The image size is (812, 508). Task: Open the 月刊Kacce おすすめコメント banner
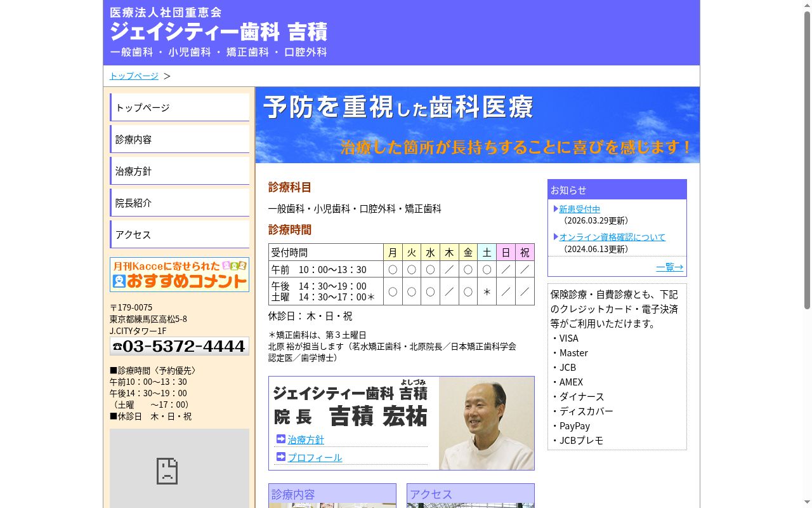pos(180,274)
